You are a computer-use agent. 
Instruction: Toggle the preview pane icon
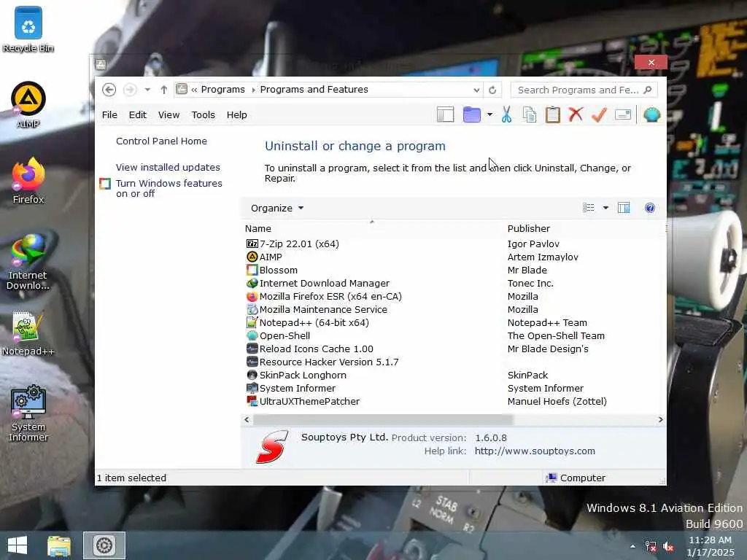coord(624,208)
